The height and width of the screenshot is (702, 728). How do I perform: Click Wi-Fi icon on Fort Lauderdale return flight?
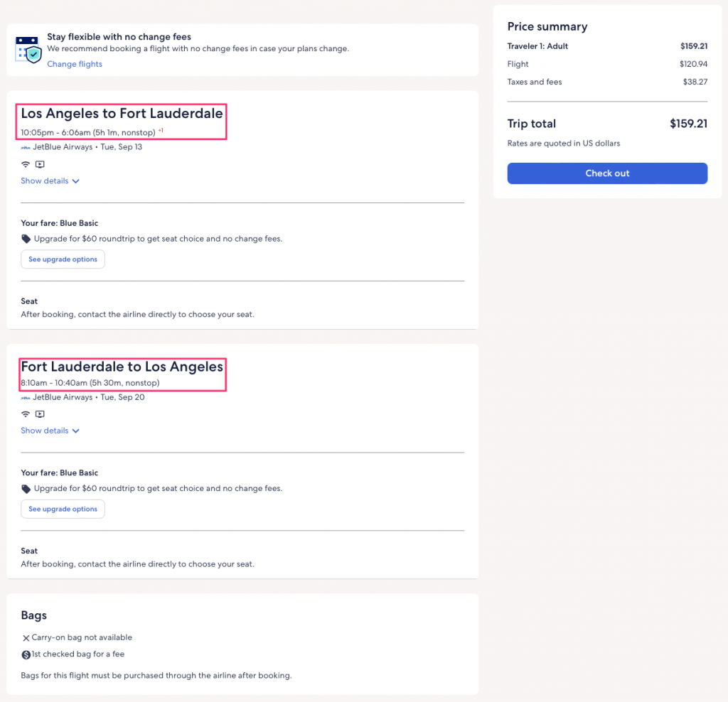(26, 414)
